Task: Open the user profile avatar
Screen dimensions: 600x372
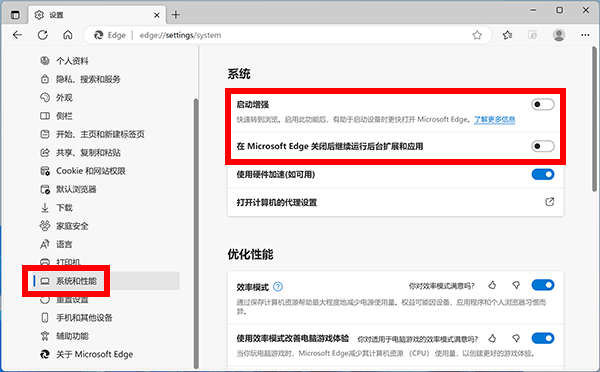Action: (559, 35)
